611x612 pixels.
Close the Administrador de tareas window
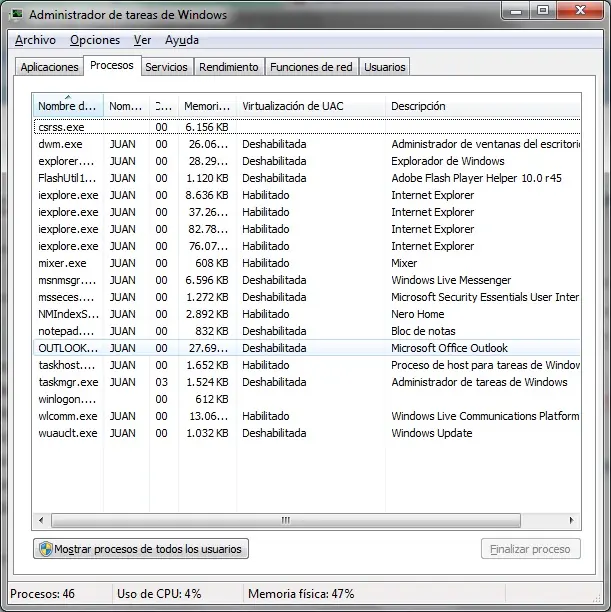coord(580,11)
